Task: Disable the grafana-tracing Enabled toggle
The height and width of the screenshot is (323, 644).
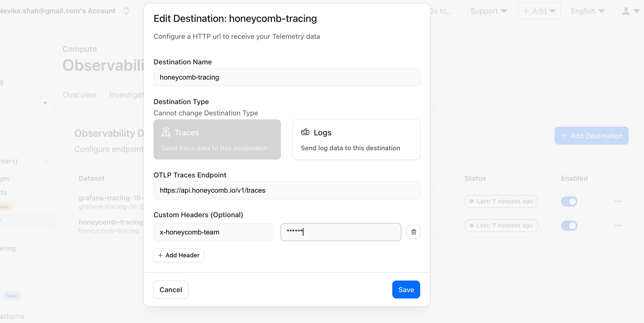Action: (569, 201)
